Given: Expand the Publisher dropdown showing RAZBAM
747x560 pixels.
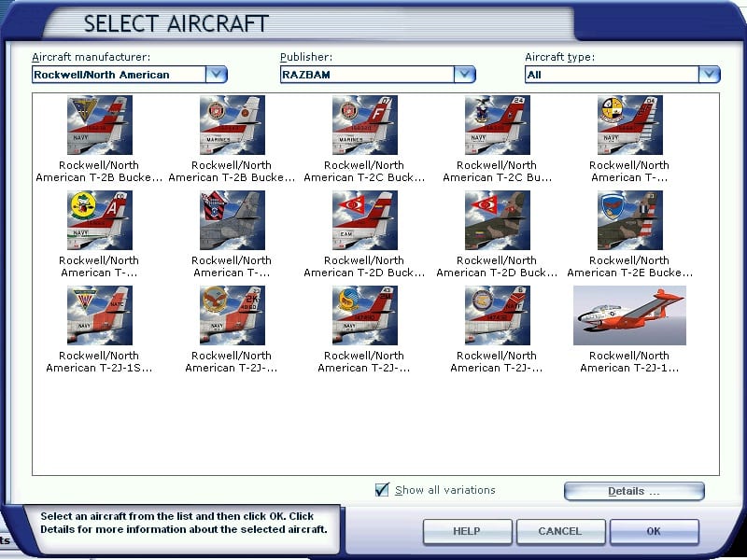Looking at the screenshot, I should 464,75.
